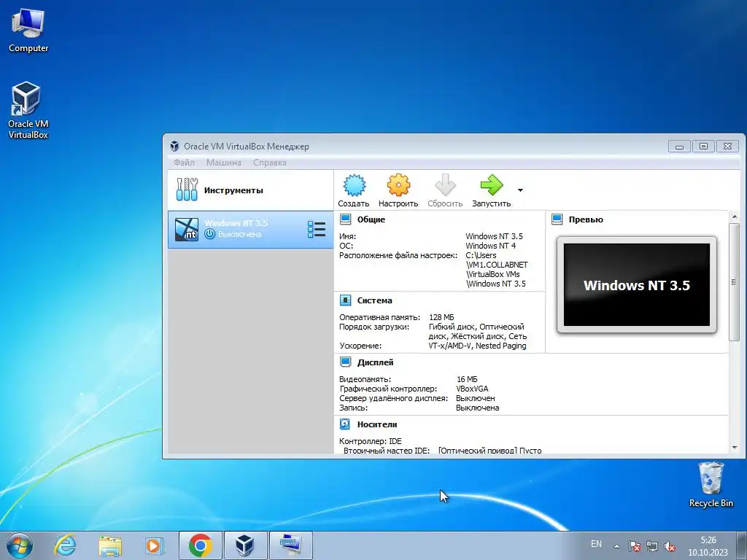Click the Носители storage section icon

tap(345, 424)
